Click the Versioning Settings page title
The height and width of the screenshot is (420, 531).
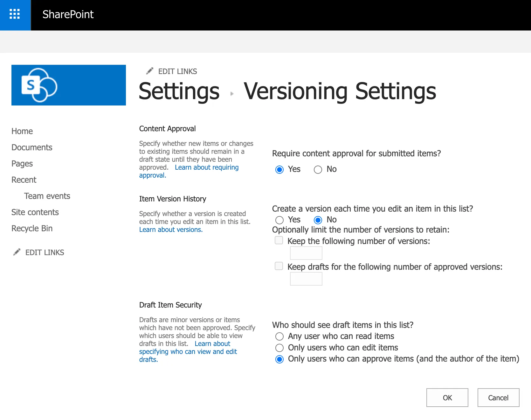click(x=340, y=91)
